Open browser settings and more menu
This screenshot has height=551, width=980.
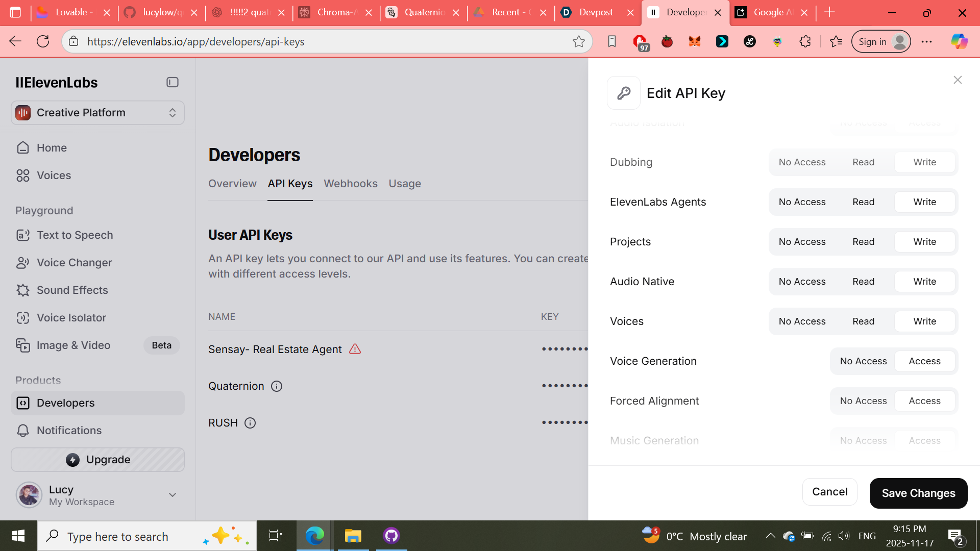click(926, 42)
